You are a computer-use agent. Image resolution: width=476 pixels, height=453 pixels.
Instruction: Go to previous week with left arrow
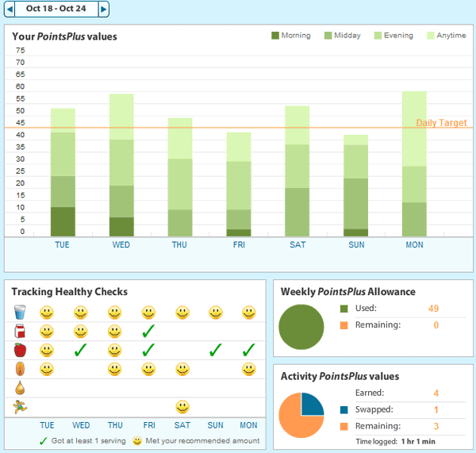coord(10,9)
